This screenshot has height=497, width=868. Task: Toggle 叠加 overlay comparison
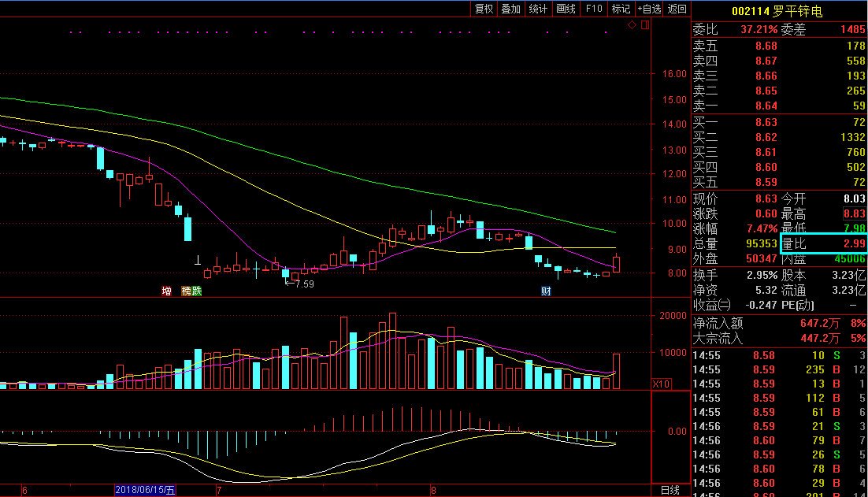511,9
